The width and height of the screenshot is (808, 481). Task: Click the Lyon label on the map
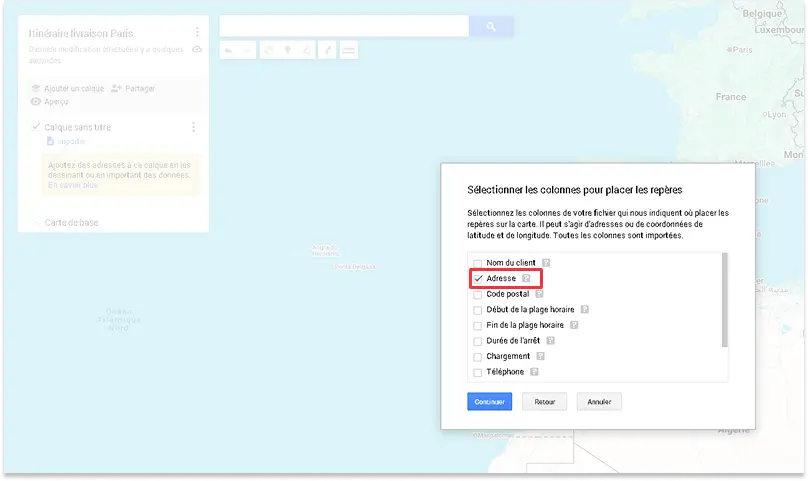(777, 114)
